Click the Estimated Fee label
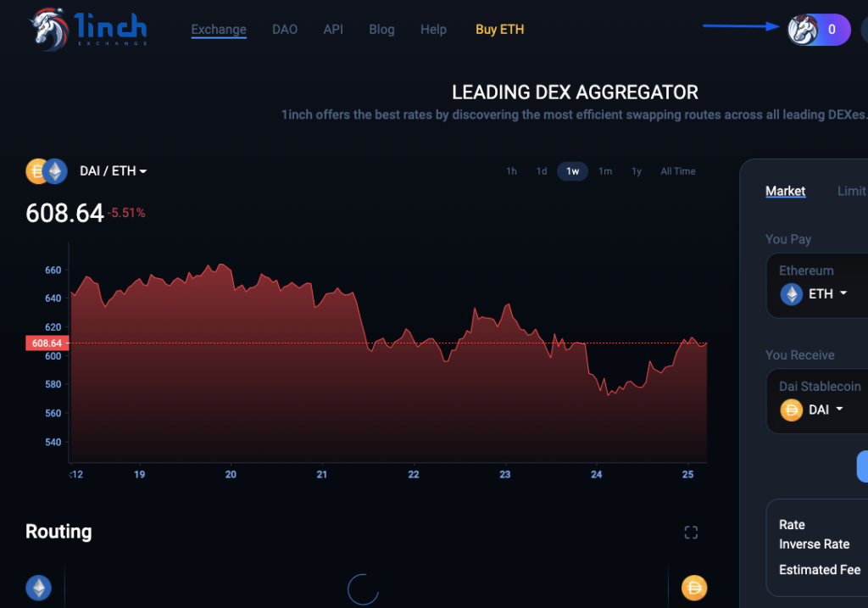Image resolution: width=868 pixels, height=608 pixels. [x=820, y=570]
